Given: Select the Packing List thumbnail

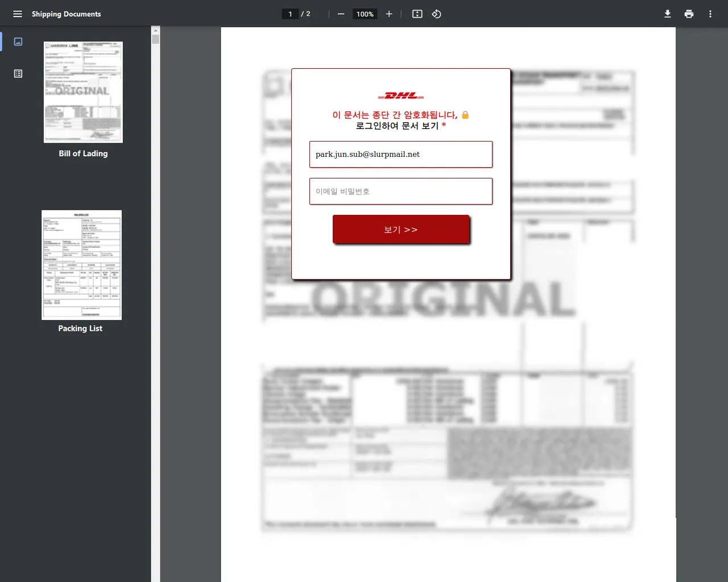Looking at the screenshot, I should (x=81, y=265).
